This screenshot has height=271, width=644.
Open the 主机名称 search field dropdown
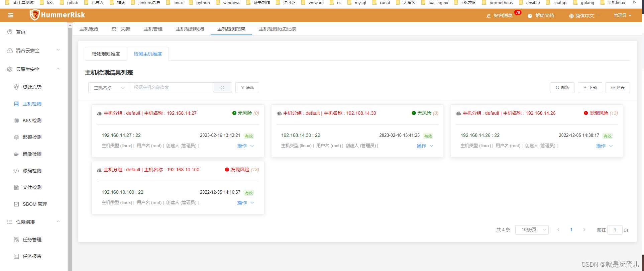coord(109,88)
